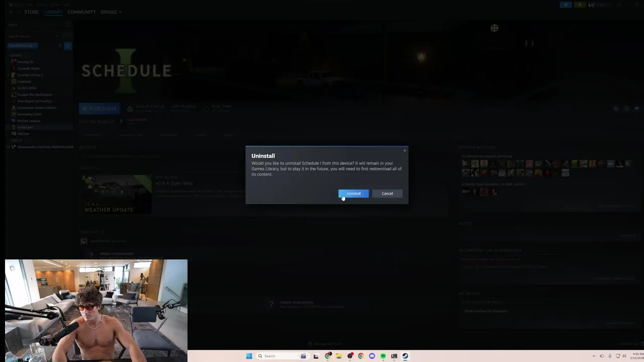Select Rocket League in the library list

29,121
